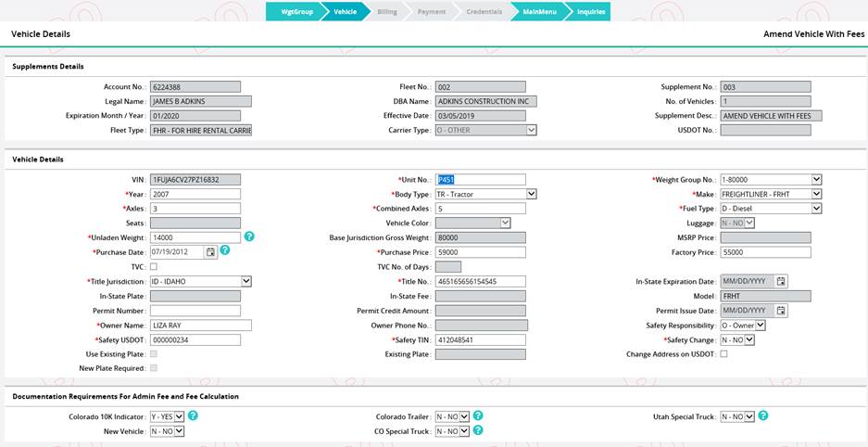Enable Change Address on USDOT checkbox
Screen dimensions: 868x447
[723, 354]
